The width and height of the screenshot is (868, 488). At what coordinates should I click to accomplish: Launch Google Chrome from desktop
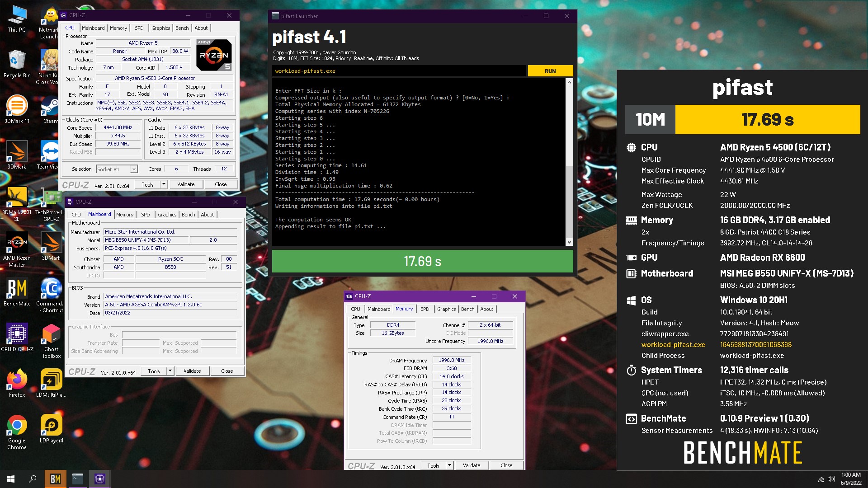(17, 432)
